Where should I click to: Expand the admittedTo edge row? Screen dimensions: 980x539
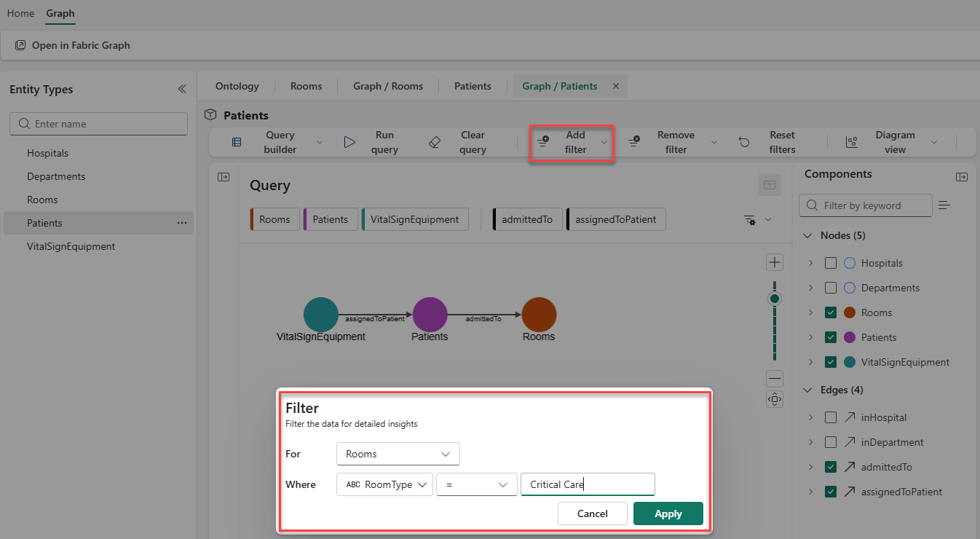(810, 467)
